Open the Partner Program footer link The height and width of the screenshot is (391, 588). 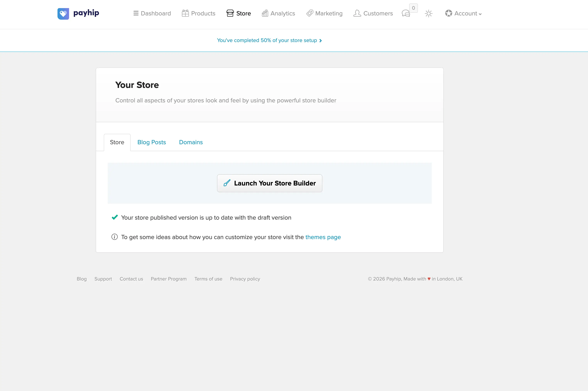click(x=169, y=279)
